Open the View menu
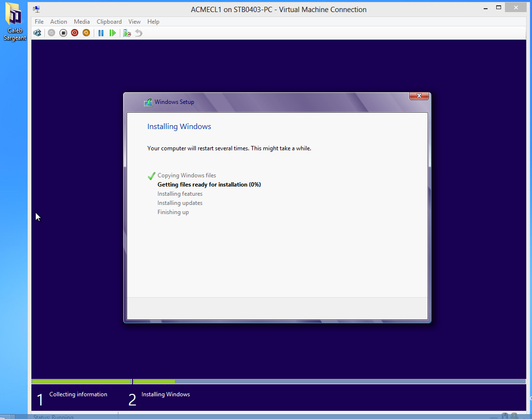 pyautogui.click(x=134, y=21)
